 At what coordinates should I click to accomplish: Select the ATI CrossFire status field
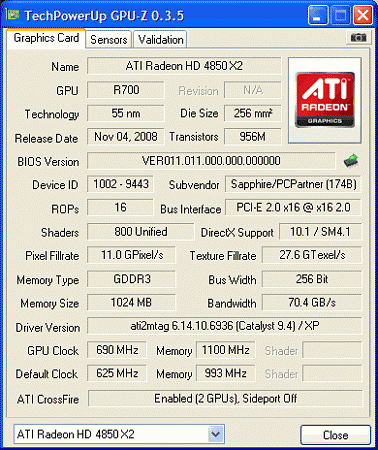click(x=225, y=398)
